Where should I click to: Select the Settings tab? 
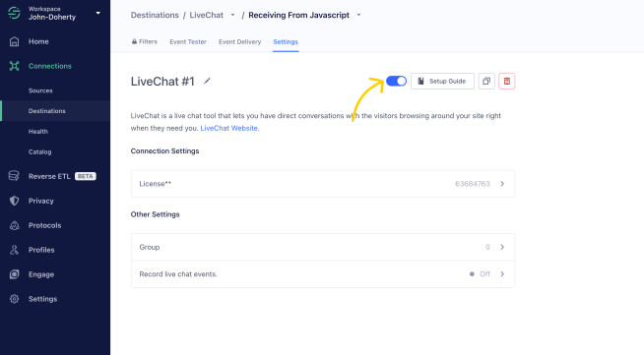286,42
